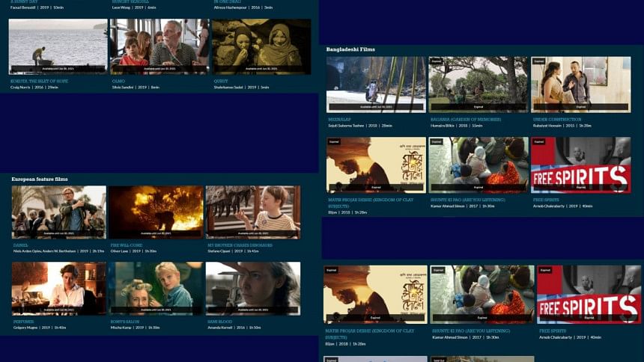Image resolution: width=644 pixels, height=362 pixels.
Task: Click BAGANIA (GARDEN OF MEMORIES) title link
Action: click(x=466, y=120)
